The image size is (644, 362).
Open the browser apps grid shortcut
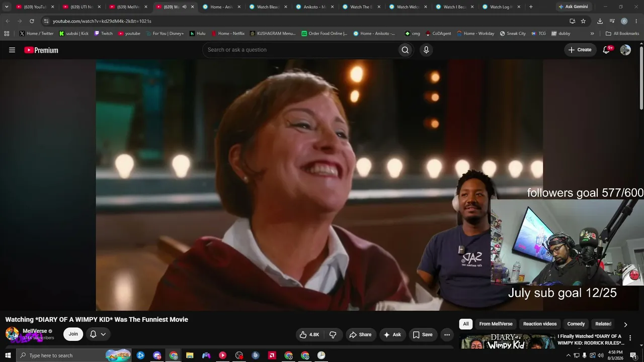[7, 34]
